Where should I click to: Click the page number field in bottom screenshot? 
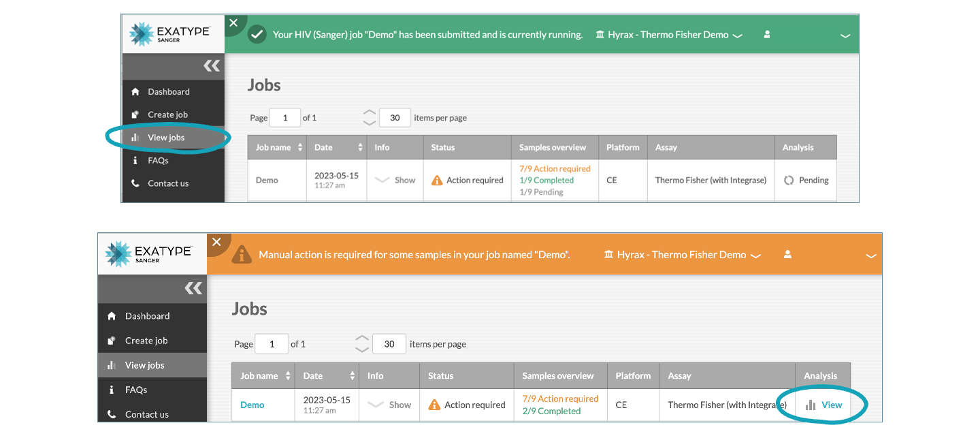[x=272, y=344]
